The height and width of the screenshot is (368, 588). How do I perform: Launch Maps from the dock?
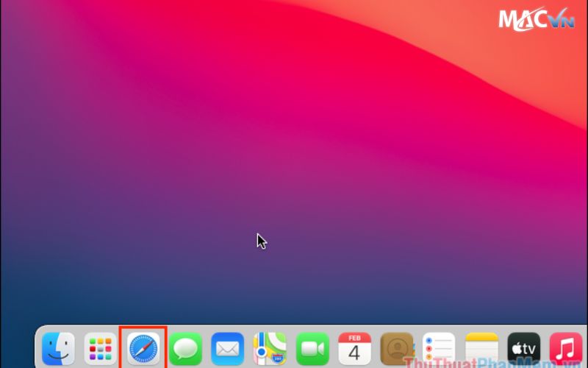pyautogui.click(x=270, y=348)
